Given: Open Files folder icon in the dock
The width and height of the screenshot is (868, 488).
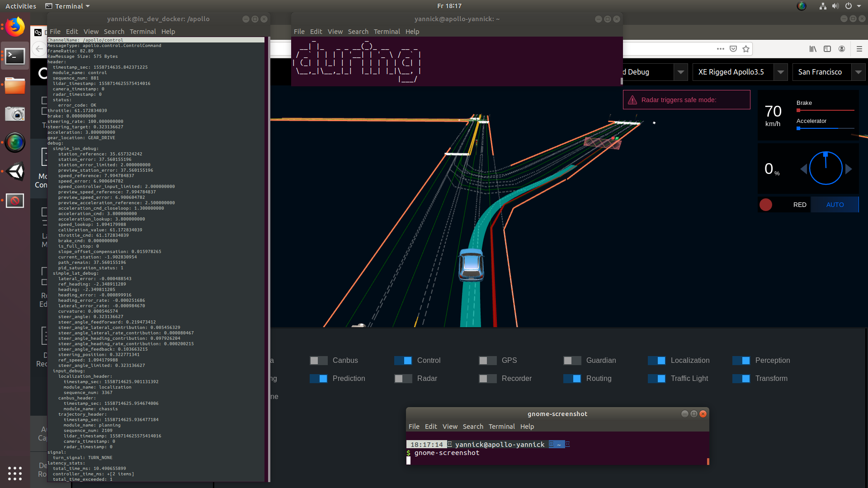Looking at the screenshot, I should pyautogui.click(x=15, y=85).
